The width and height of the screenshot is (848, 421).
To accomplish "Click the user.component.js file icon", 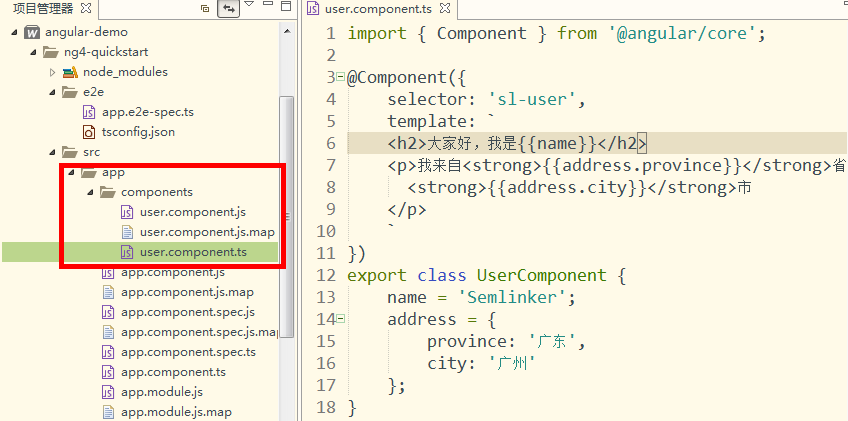I will [x=127, y=212].
